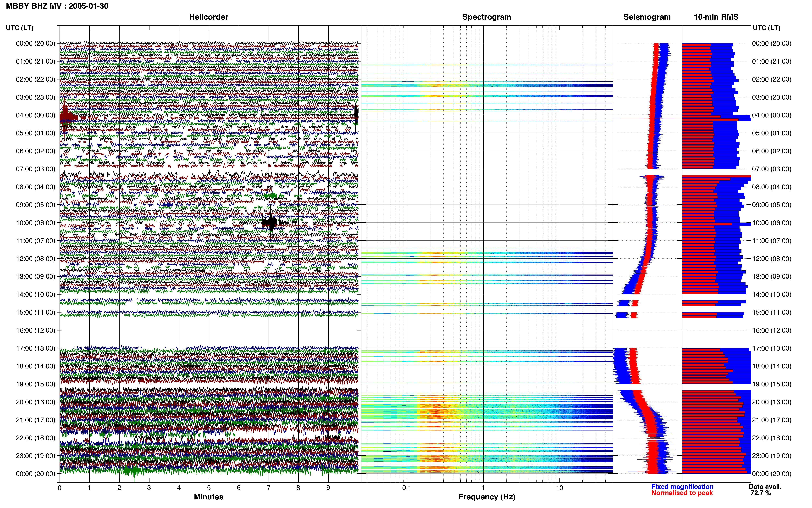Select the Spectrogram panel heading
This screenshot has height=508, width=812.
487,17
